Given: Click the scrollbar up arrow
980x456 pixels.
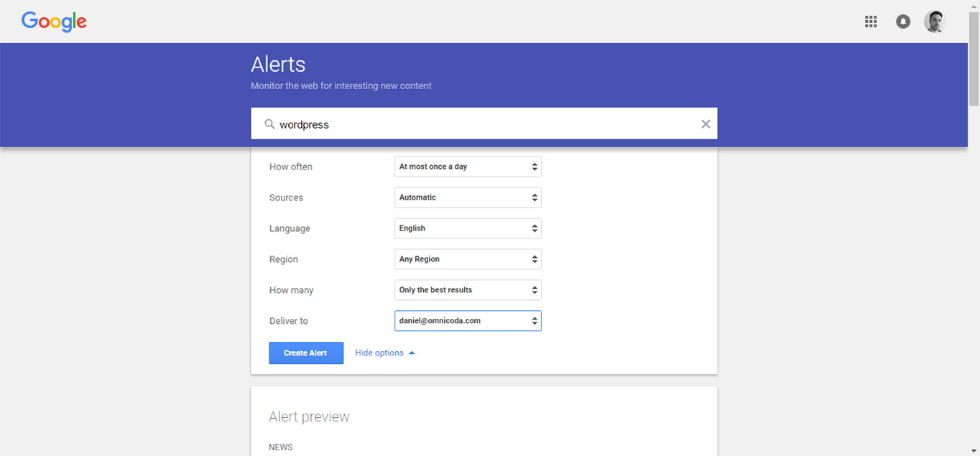Looking at the screenshot, I should [x=974, y=6].
